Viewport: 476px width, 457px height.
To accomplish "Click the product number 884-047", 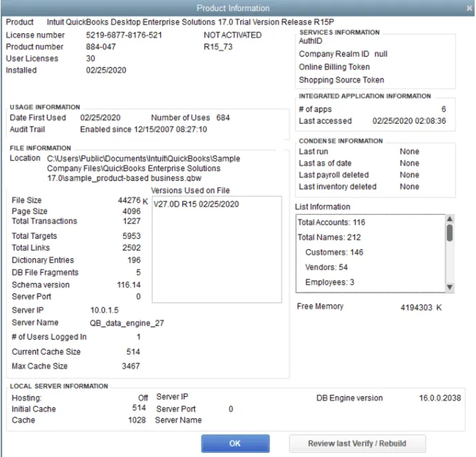I will (101, 47).
